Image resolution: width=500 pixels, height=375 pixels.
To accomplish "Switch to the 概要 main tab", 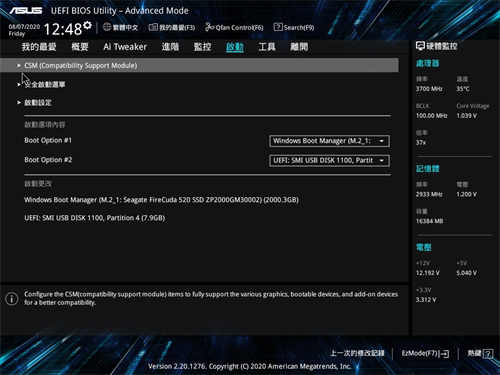I will pos(80,47).
